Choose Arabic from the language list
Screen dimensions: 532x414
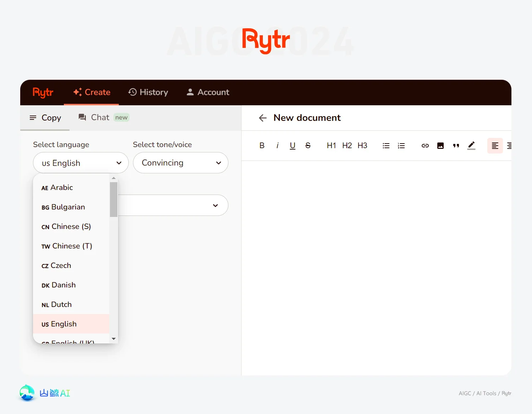tap(71, 188)
